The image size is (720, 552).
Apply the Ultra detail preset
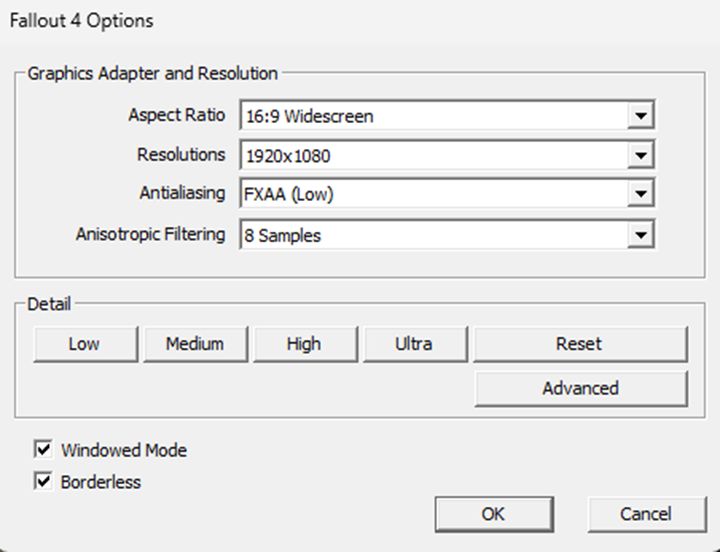tap(413, 344)
